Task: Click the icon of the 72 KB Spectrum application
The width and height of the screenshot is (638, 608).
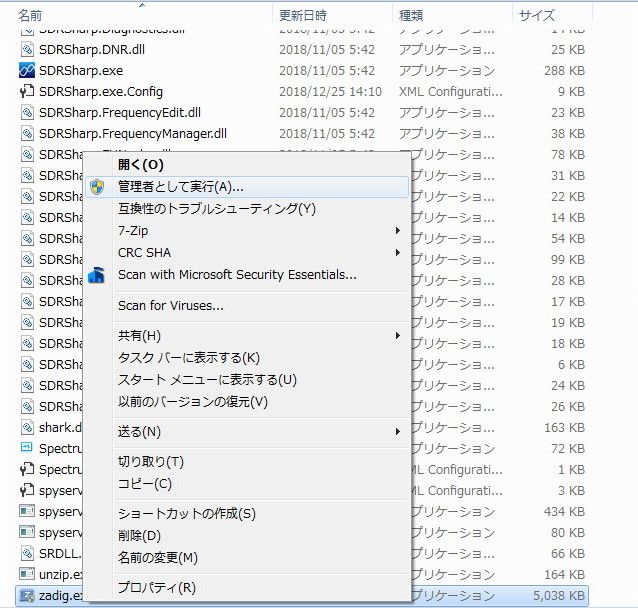Action: 27,448
